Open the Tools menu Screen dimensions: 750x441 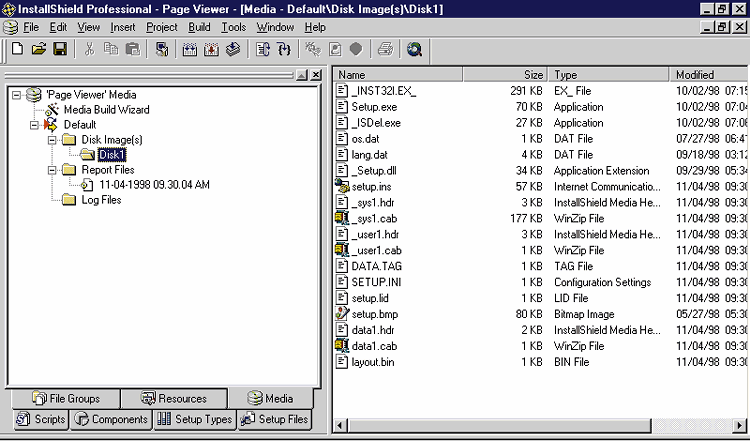(x=233, y=27)
